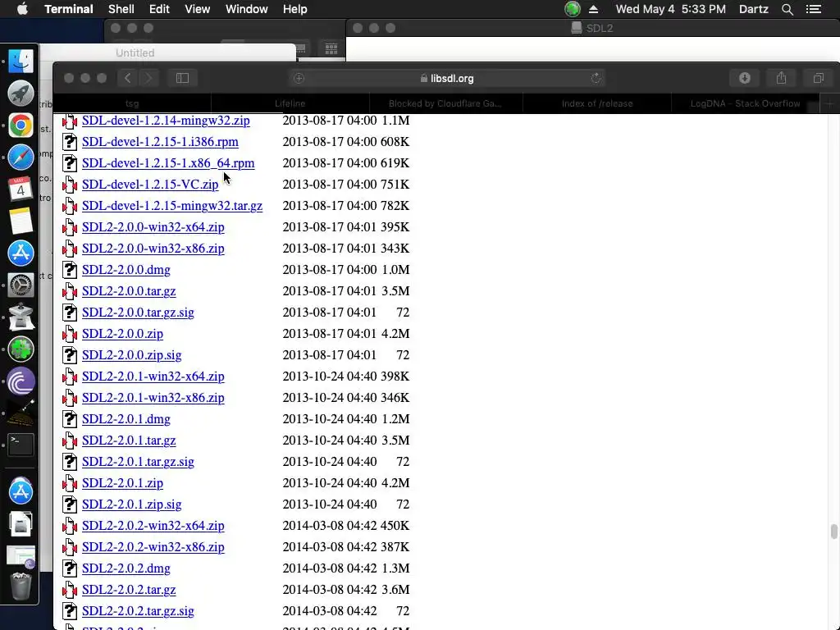The height and width of the screenshot is (630, 840).
Task: Open Notes app in the Dock
Action: 21,221
